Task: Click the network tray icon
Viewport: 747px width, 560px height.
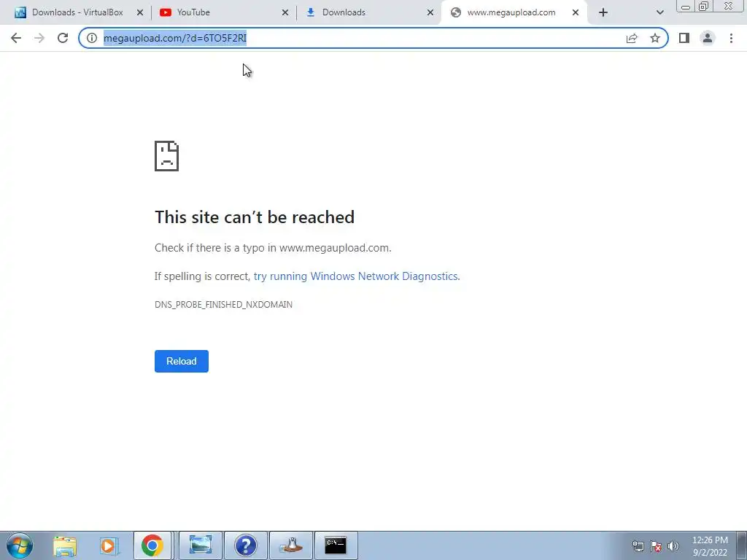Action: click(x=638, y=546)
